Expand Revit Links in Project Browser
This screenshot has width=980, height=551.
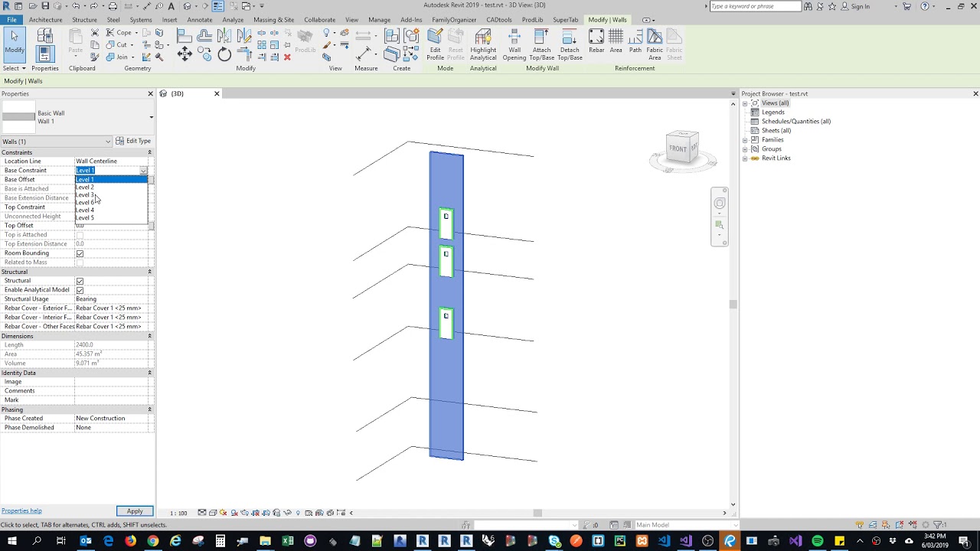tap(745, 158)
